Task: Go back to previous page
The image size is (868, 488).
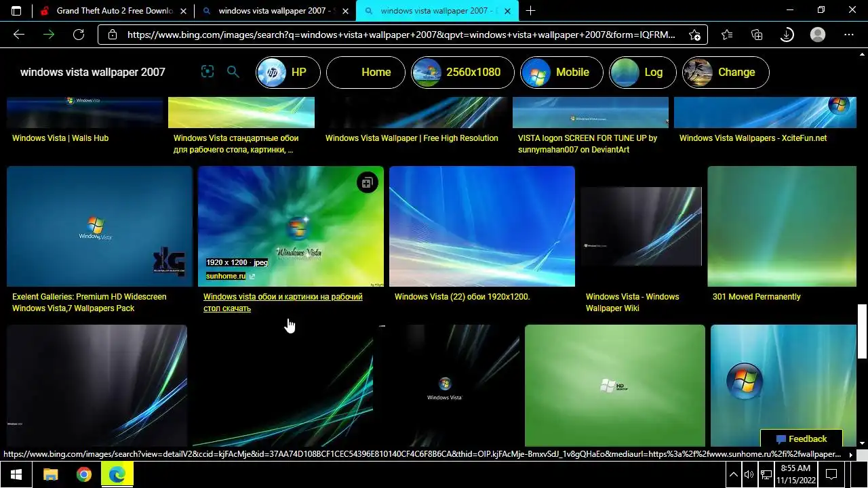Action: point(19,35)
